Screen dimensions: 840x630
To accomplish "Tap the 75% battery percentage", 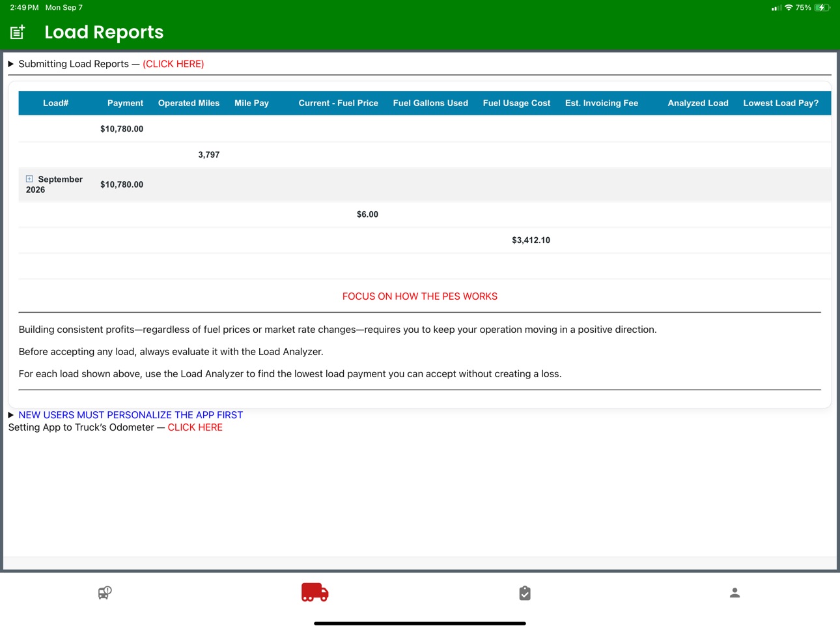I will coord(804,8).
